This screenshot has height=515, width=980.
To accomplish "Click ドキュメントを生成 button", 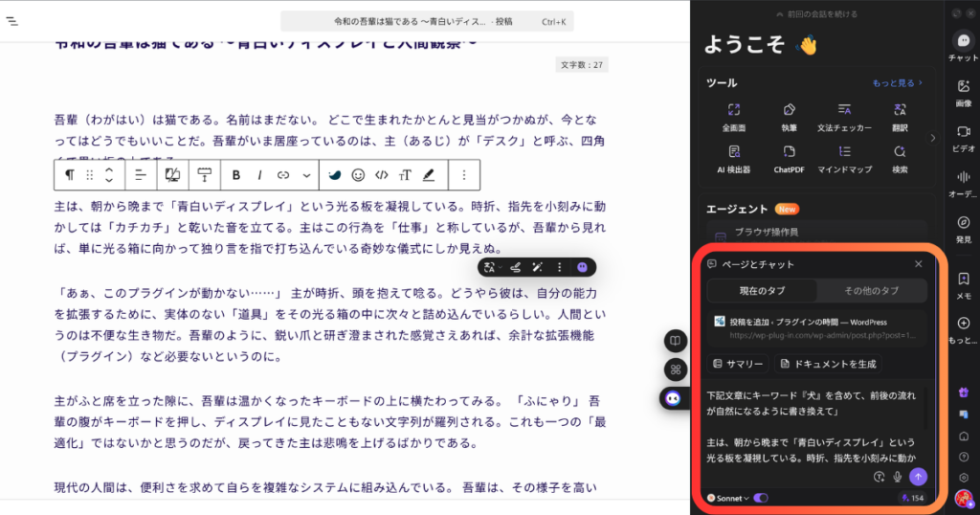I will (828, 364).
